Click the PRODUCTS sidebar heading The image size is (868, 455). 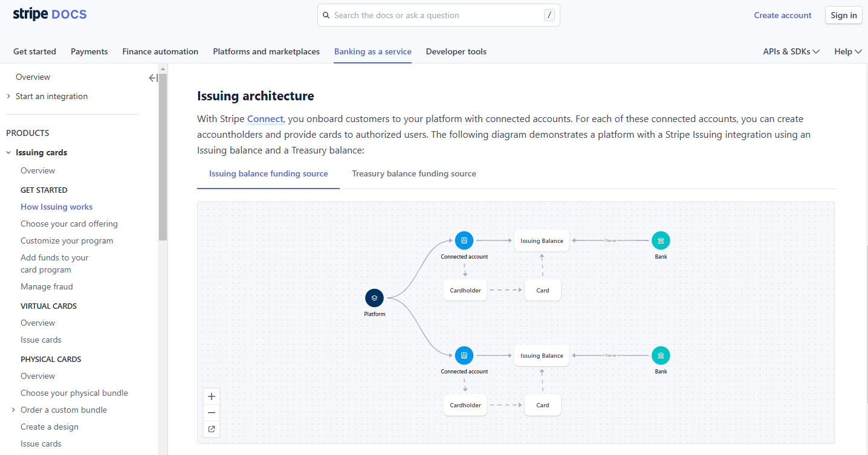coord(28,134)
